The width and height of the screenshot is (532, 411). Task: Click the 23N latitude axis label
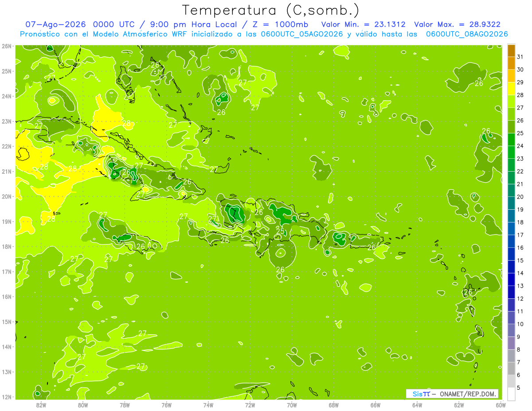[6, 121]
